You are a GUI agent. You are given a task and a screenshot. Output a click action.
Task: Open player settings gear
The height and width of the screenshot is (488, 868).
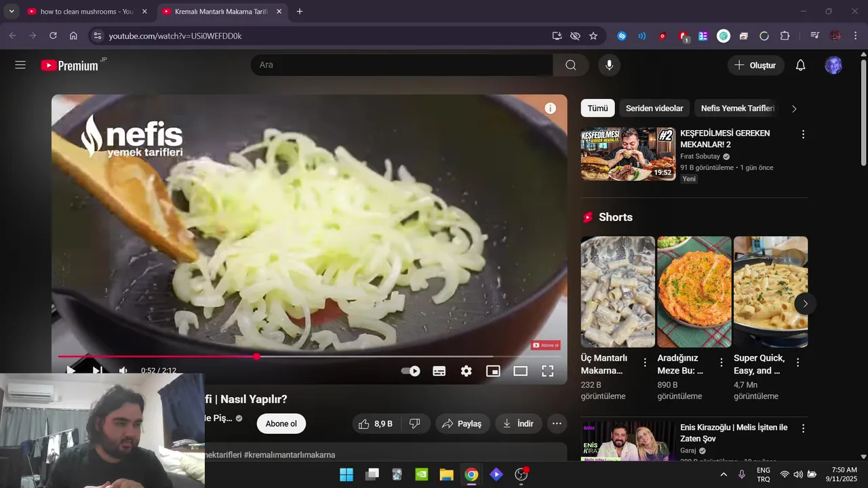click(467, 371)
